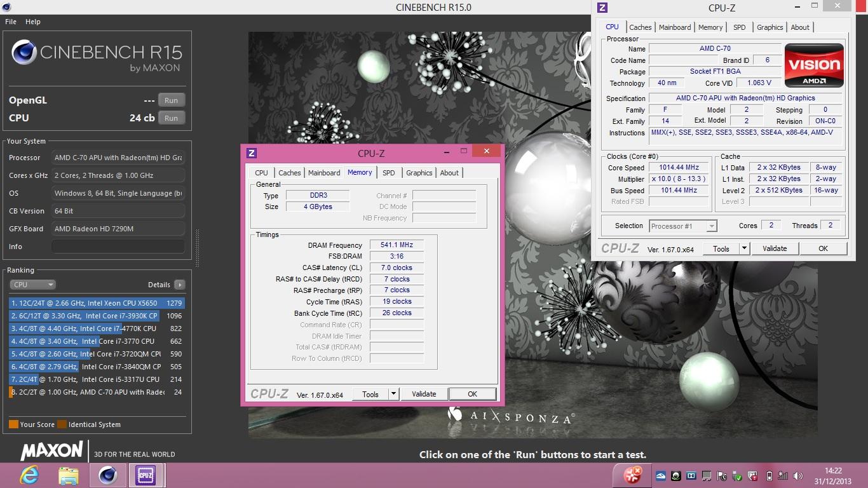Click the CAS# Latency value 7.0 clocks
This screenshot has height=488, width=868.
click(397, 268)
